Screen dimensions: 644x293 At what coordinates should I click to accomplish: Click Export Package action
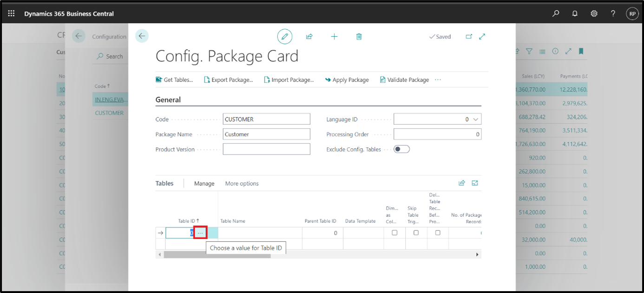[229, 80]
